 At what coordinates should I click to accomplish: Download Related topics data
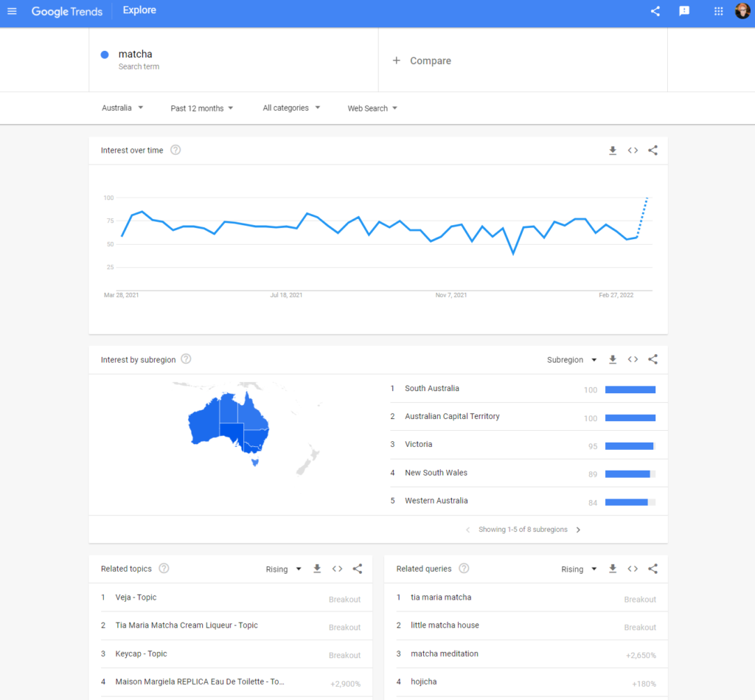317,569
